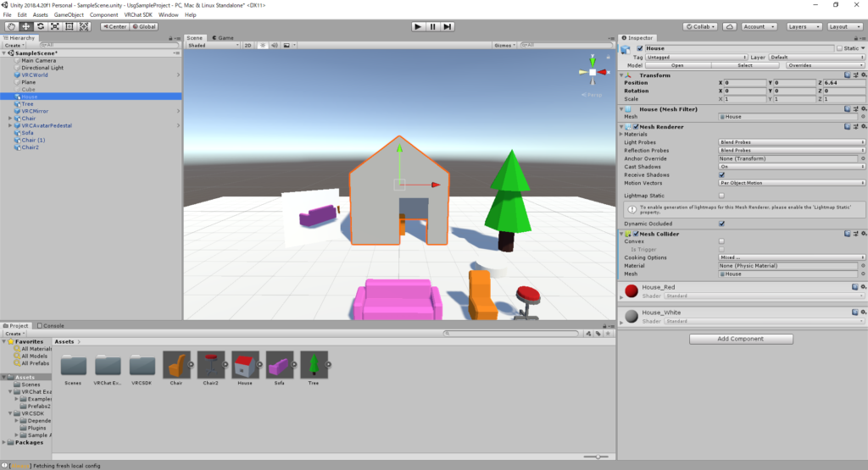Click the Step frame button

[x=448, y=26]
